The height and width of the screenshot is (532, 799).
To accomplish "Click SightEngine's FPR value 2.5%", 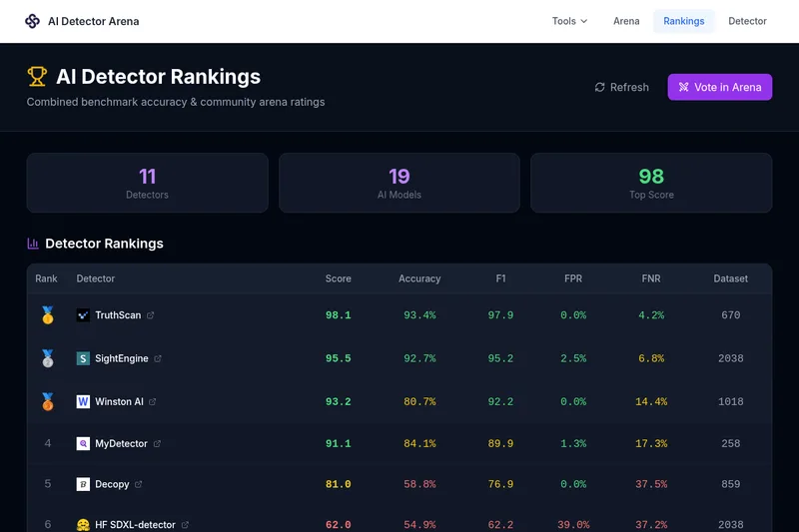I will click(x=573, y=358).
